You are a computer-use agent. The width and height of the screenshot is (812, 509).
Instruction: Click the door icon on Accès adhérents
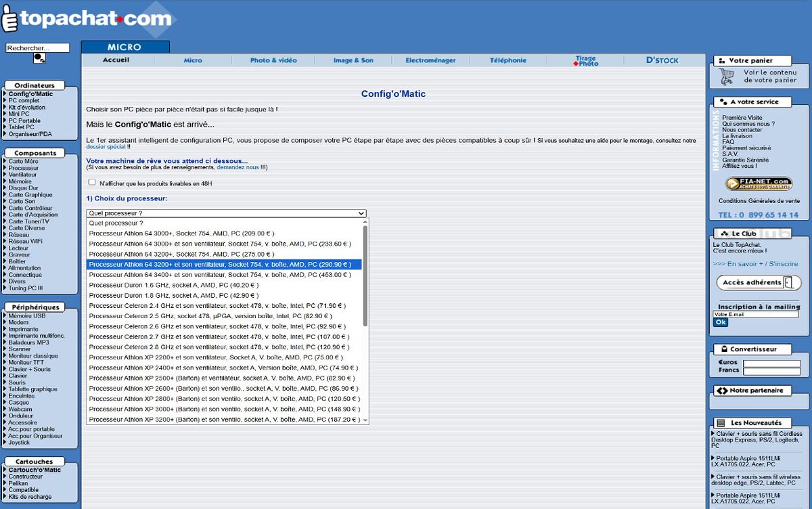coord(788,282)
